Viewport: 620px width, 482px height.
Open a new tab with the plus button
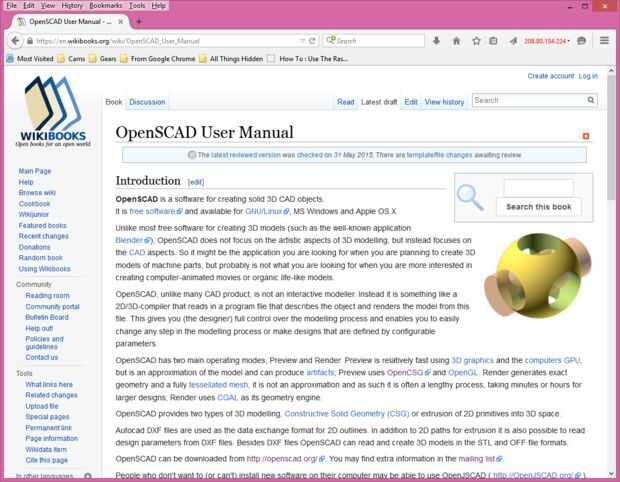click(139, 21)
